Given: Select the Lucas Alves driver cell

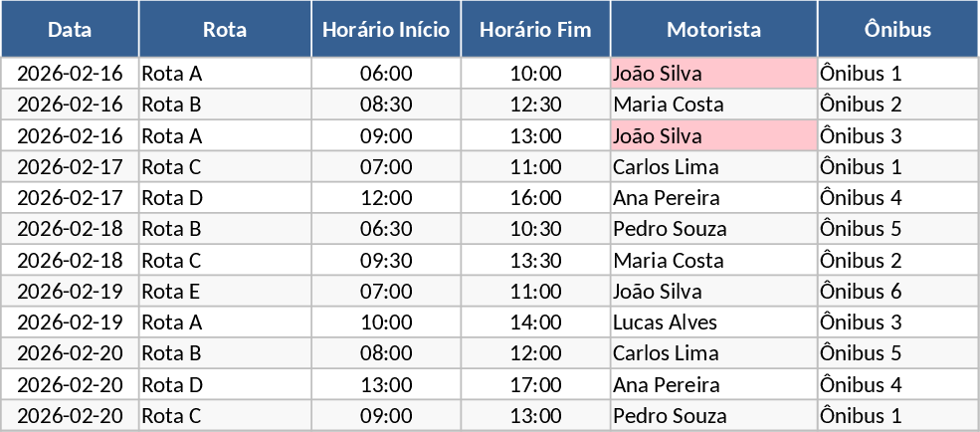Looking at the screenshot, I should (713, 323).
